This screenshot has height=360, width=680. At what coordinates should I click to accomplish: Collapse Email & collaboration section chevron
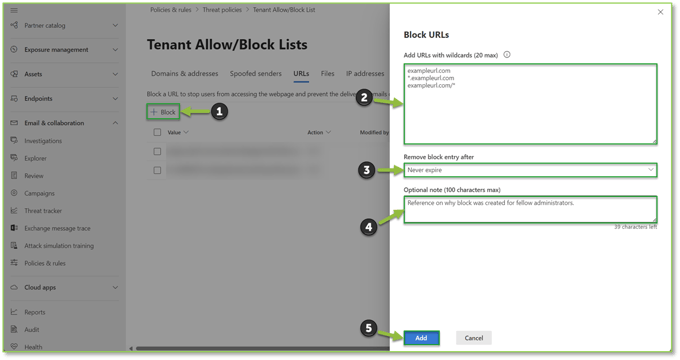(115, 123)
